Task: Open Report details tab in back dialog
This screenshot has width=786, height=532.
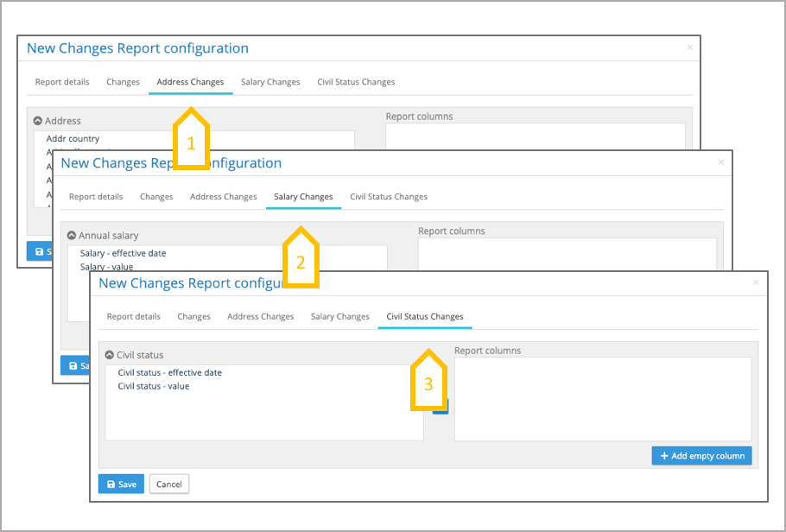Action: (62, 82)
